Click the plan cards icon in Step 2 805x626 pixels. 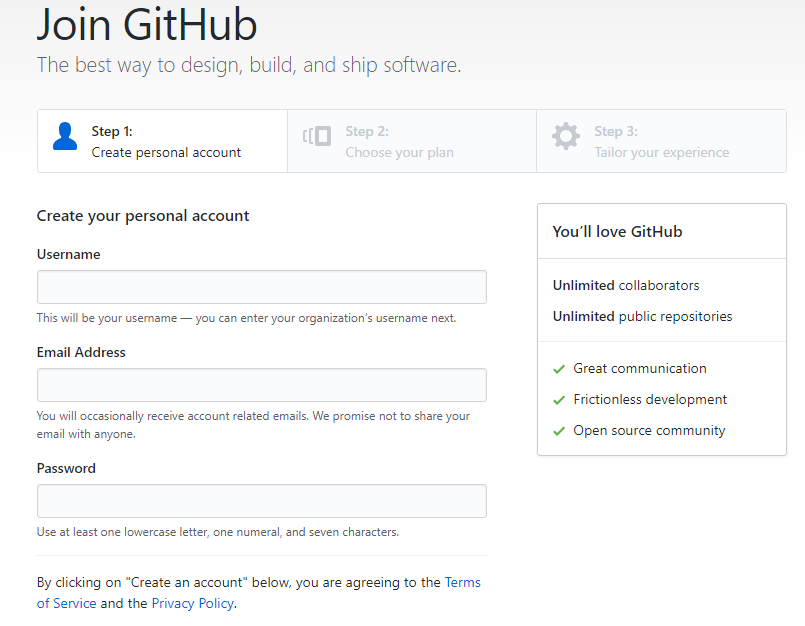(x=317, y=136)
